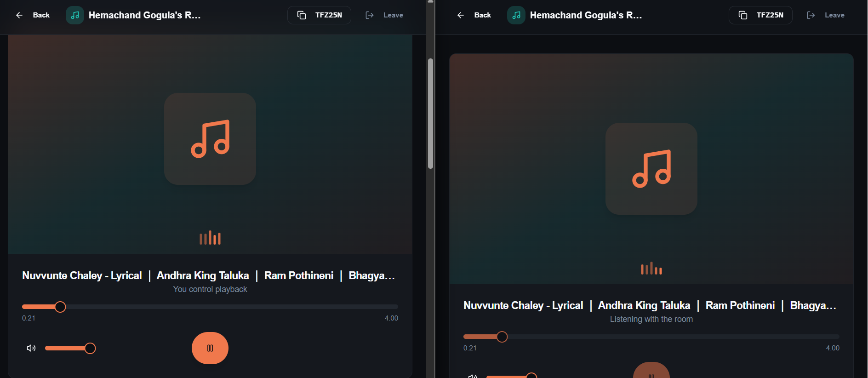Click "You control playback" text
Screen dimensions: 868x378
pos(210,289)
